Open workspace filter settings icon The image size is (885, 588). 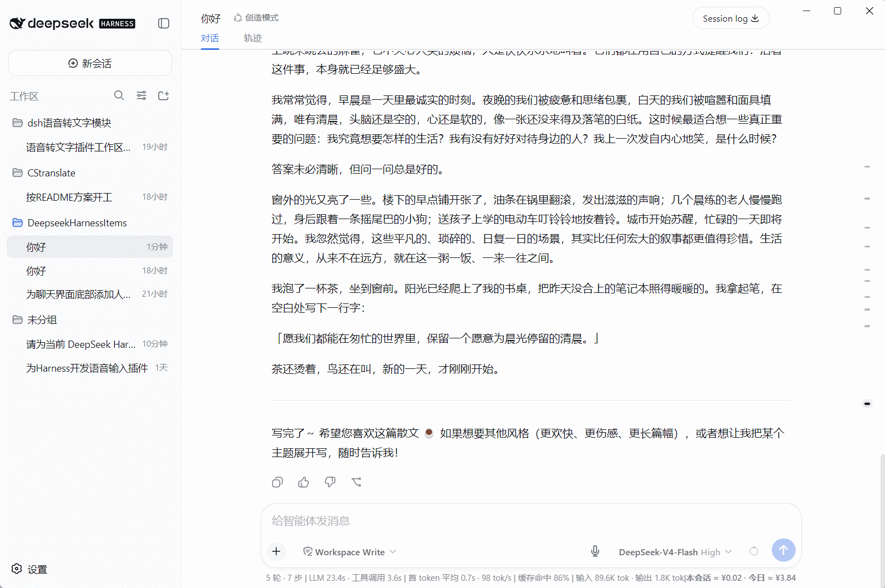click(x=141, y=95)
